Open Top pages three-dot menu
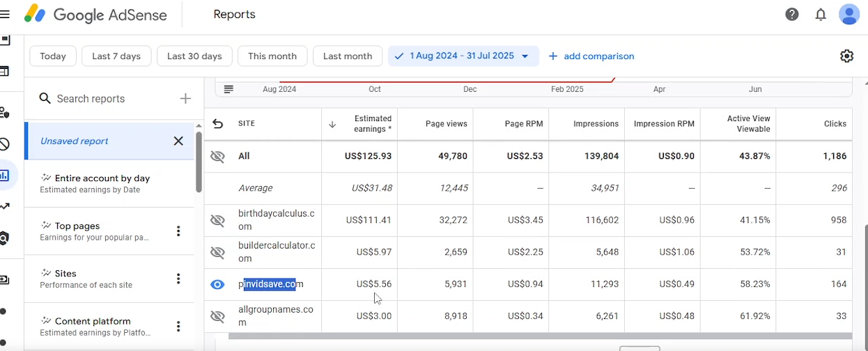The width and height of the screenshot is (868, 351). pos(178,231)
